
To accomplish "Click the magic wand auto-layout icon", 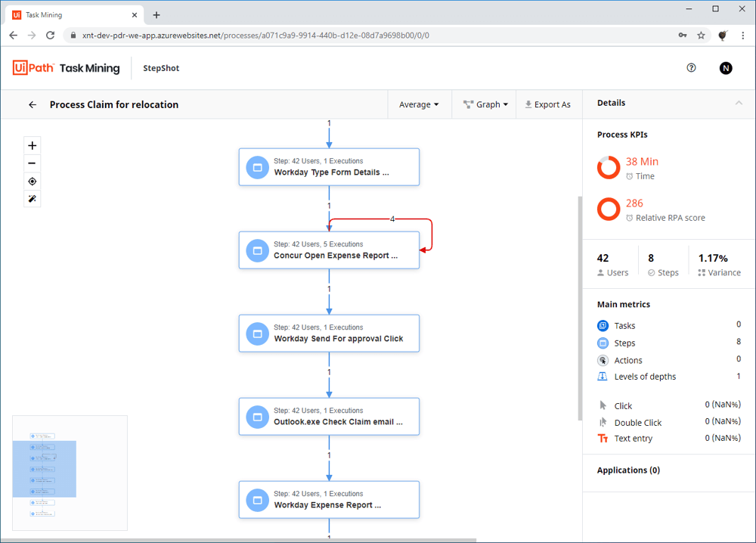I will click(x=32, y=199).
